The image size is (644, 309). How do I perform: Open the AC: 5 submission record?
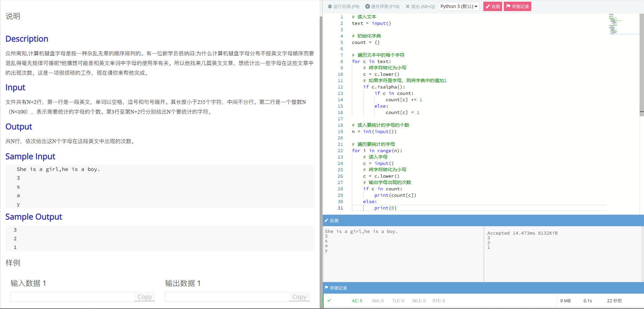357,301
